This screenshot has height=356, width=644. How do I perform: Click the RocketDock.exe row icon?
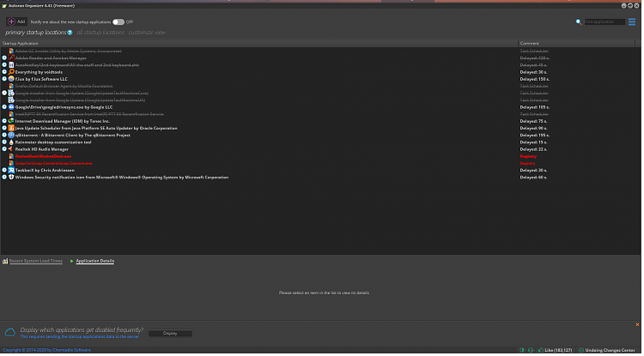(11, 156)
